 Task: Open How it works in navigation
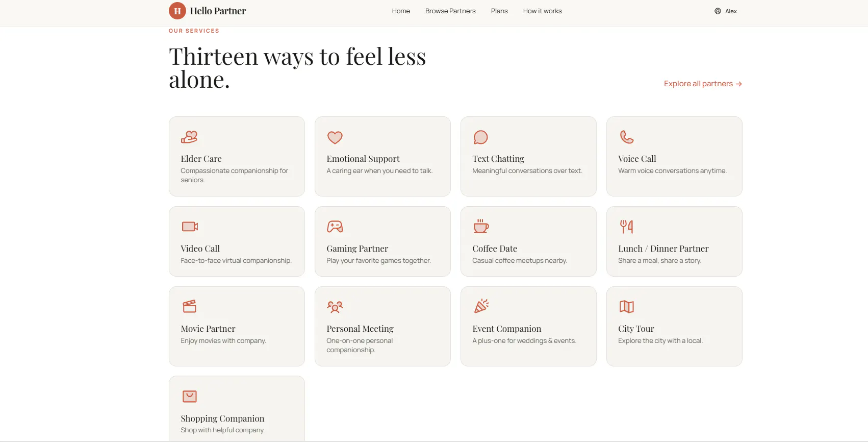point(542,11)
